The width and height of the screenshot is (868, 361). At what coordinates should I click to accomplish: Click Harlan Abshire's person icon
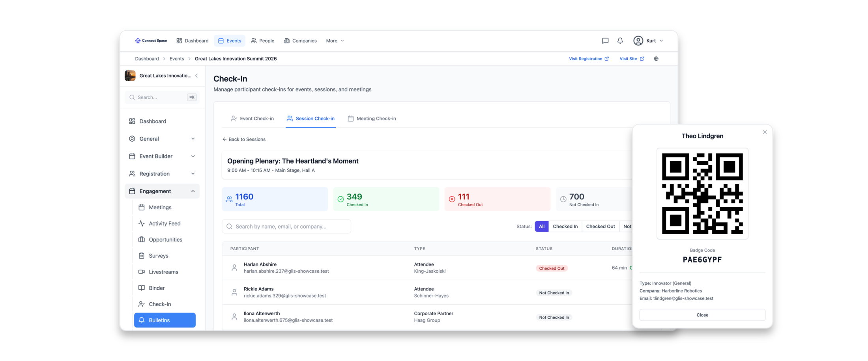pyautogui.click(x=234, y=268)
